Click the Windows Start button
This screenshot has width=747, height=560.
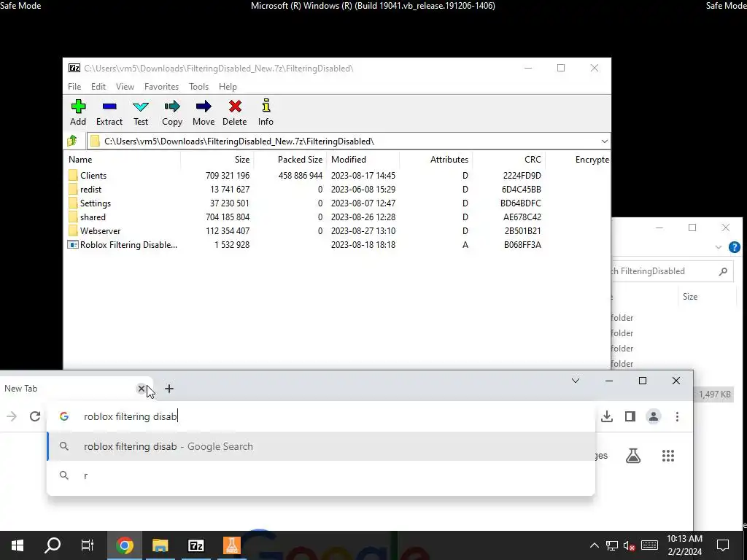click(18, 545)
